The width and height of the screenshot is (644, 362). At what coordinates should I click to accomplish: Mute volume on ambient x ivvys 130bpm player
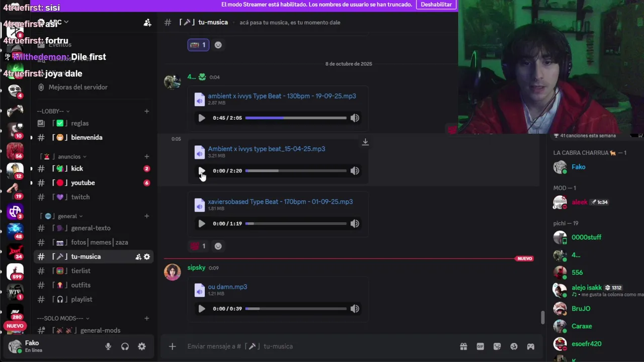355,118
